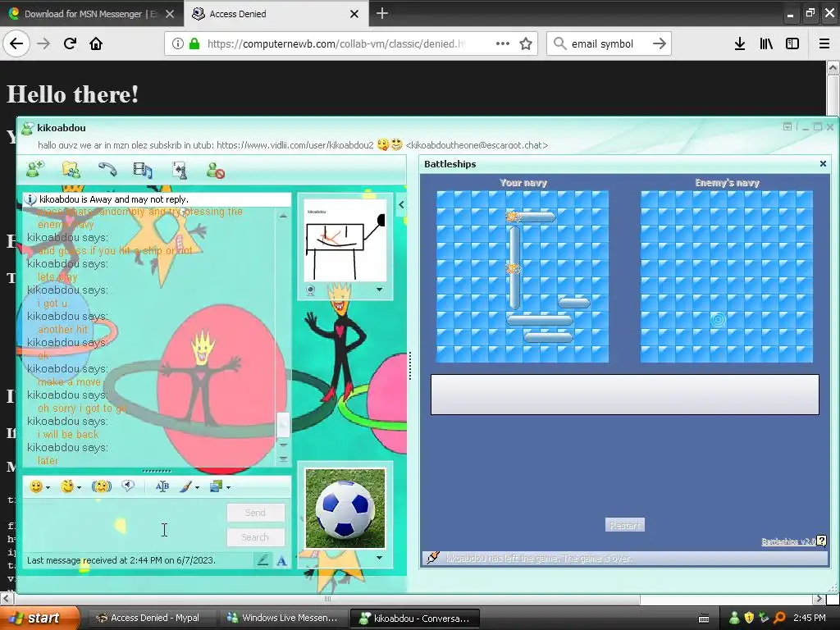
Task: Expand the photo sharing dropdown arrow
Action: [x=228, y=487]
